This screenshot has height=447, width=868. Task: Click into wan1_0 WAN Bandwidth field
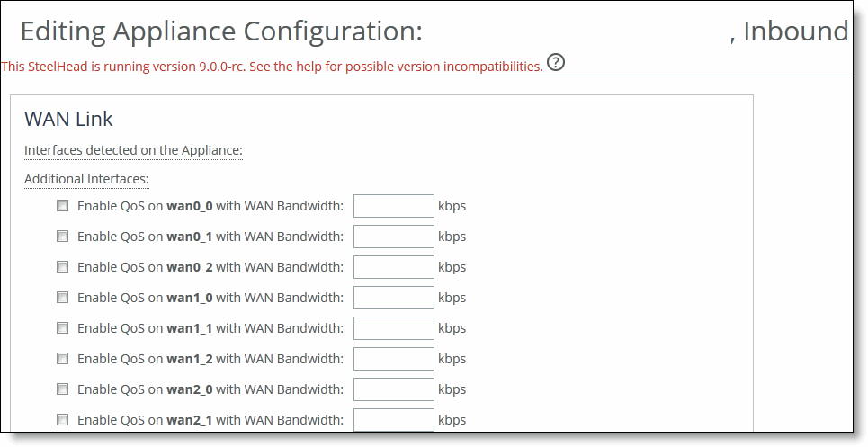click(x=393, y=298)
